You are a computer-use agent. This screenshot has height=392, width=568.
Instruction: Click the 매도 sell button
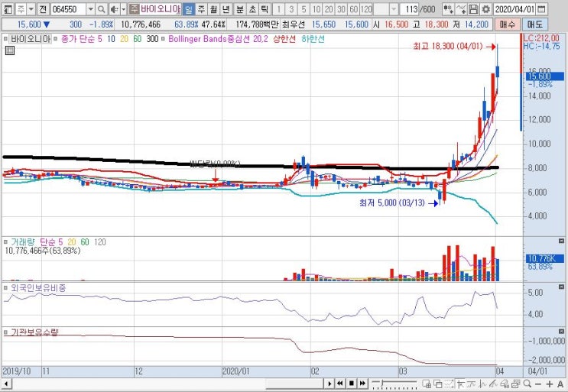(x=534, y=24)
